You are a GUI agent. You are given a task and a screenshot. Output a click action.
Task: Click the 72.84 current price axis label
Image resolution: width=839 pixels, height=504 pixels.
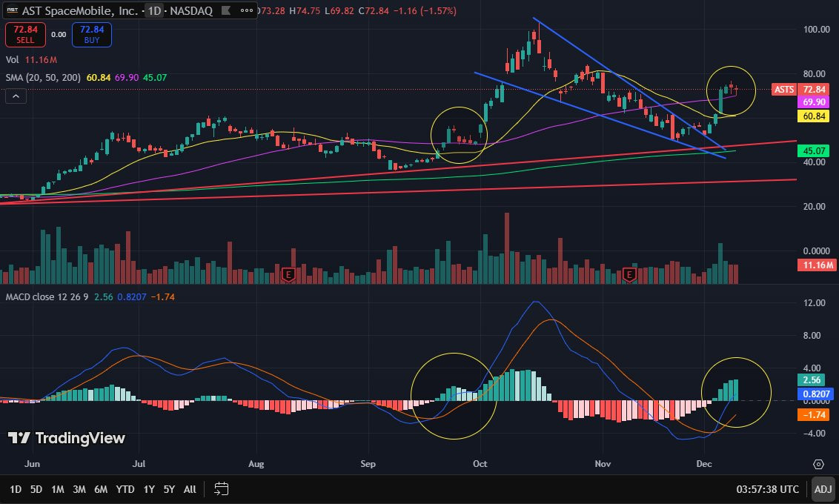[813, 90]
